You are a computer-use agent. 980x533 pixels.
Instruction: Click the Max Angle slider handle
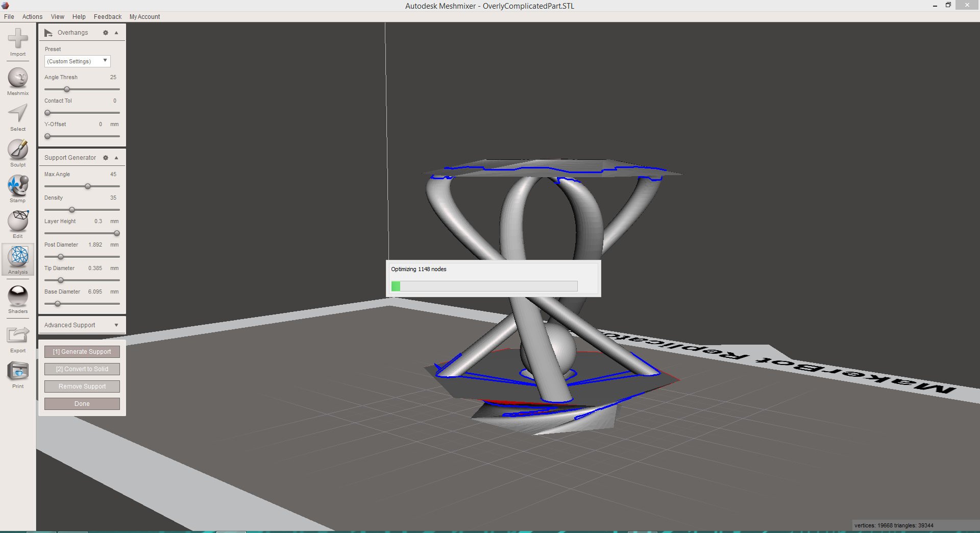click(x=88, y=186)
